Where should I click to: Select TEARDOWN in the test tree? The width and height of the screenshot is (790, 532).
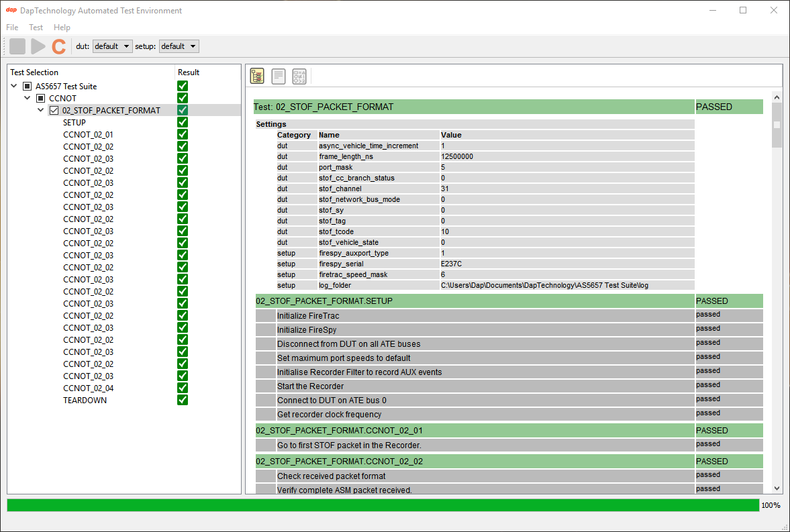[85, 400]
